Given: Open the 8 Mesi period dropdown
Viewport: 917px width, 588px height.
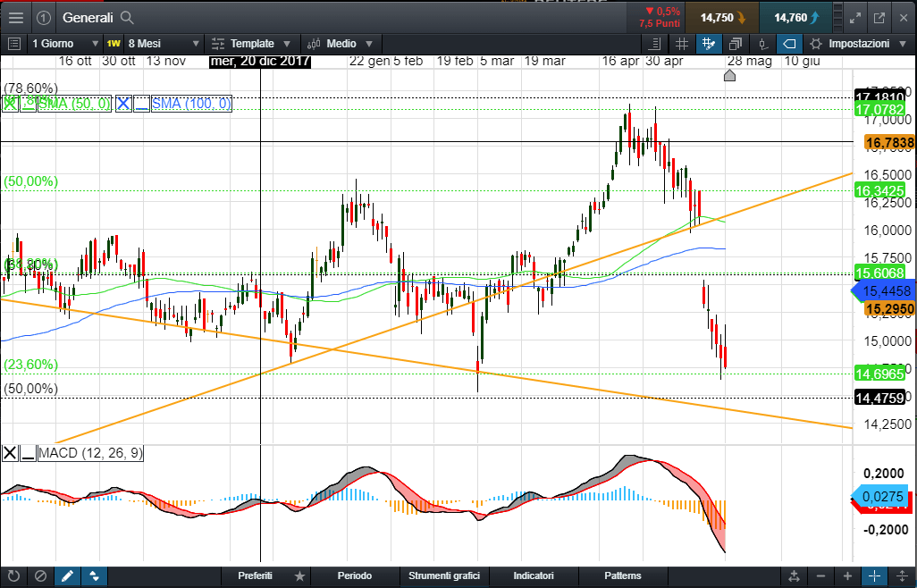Looking at the screenshot, I should click(164, 44).
